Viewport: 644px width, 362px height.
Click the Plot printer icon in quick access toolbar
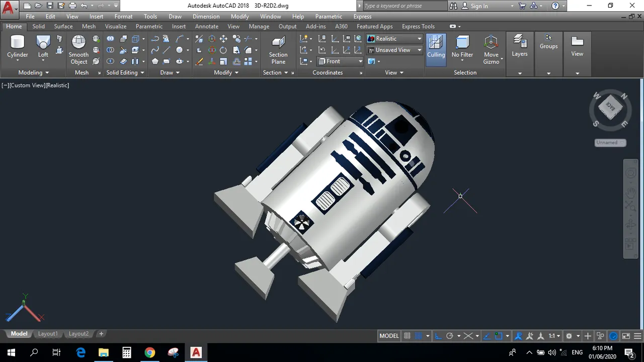coord(72,6)
